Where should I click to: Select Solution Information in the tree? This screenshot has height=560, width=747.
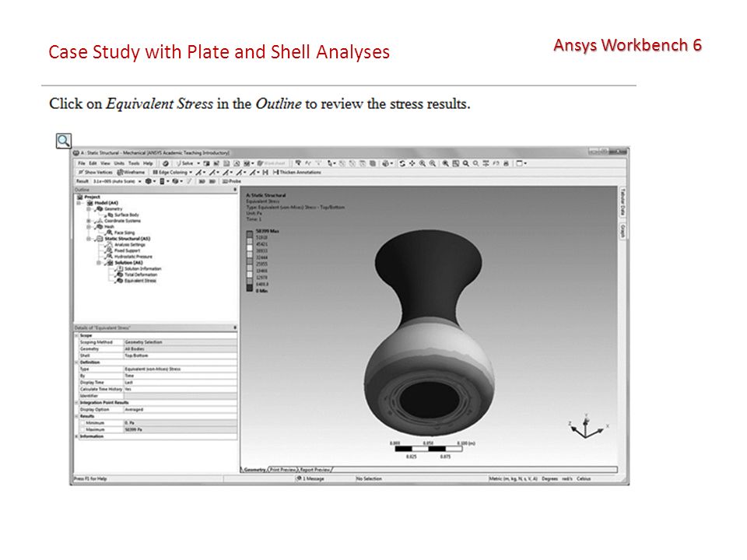143,268
